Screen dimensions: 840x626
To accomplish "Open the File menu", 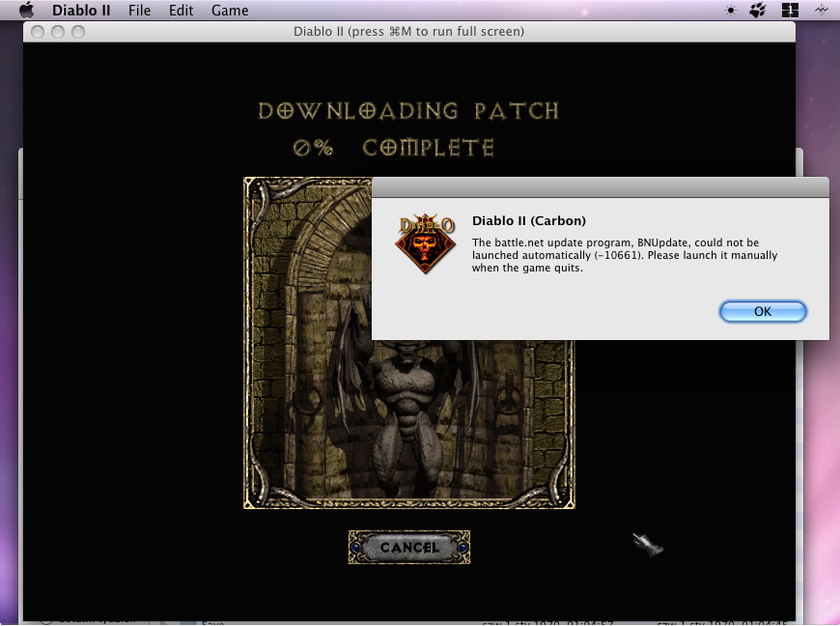I will coord(139,11).
